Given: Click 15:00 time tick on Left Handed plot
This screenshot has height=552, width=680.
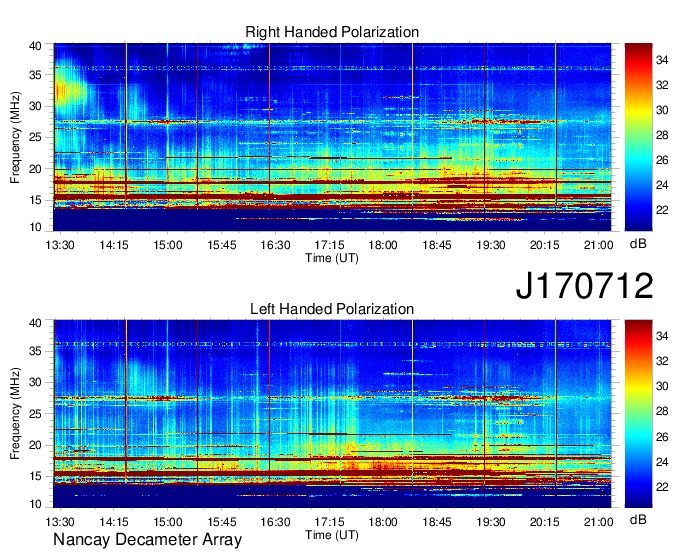Looking at the screenshot, I should coord(167,522).
